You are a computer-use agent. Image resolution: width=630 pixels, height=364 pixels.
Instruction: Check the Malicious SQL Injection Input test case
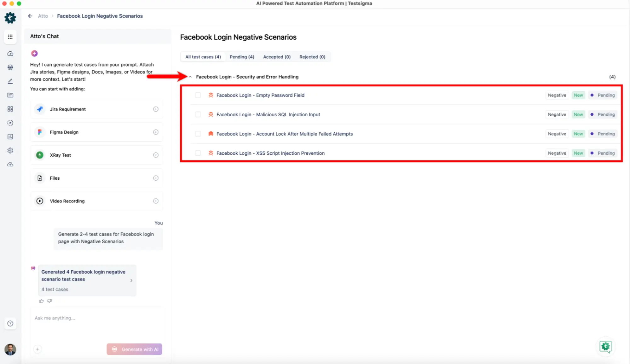click(x=198, y=114)
